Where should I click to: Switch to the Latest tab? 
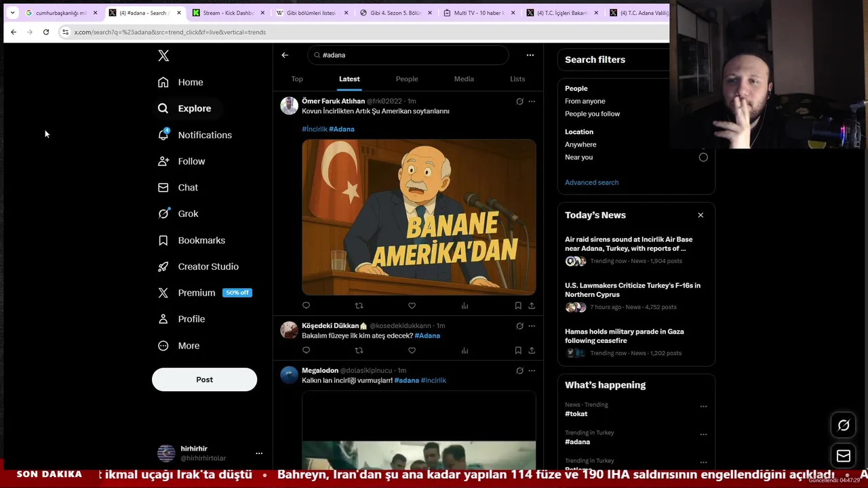pos(349,79)
